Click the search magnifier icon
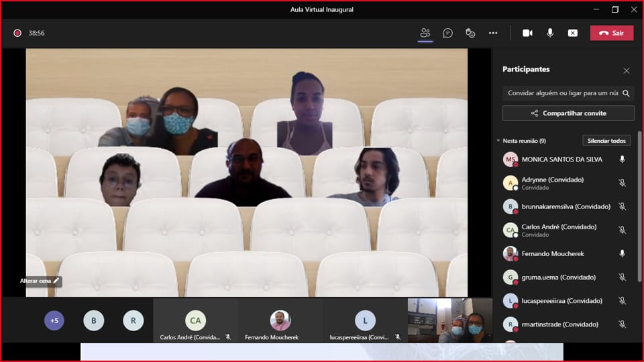Screen dimensions: 644x362 626,93
